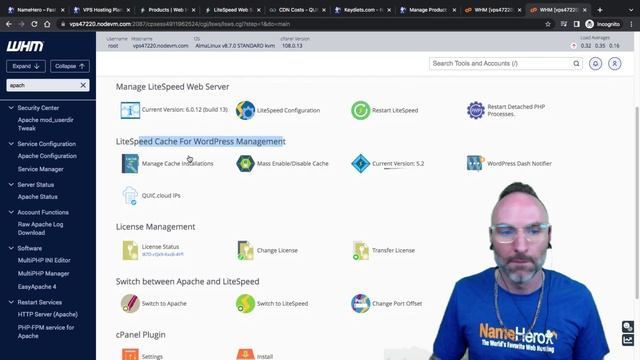Open Apache mod_userdir Tweak
Viewport: 640px width, 360px height.
click(46, 124)
